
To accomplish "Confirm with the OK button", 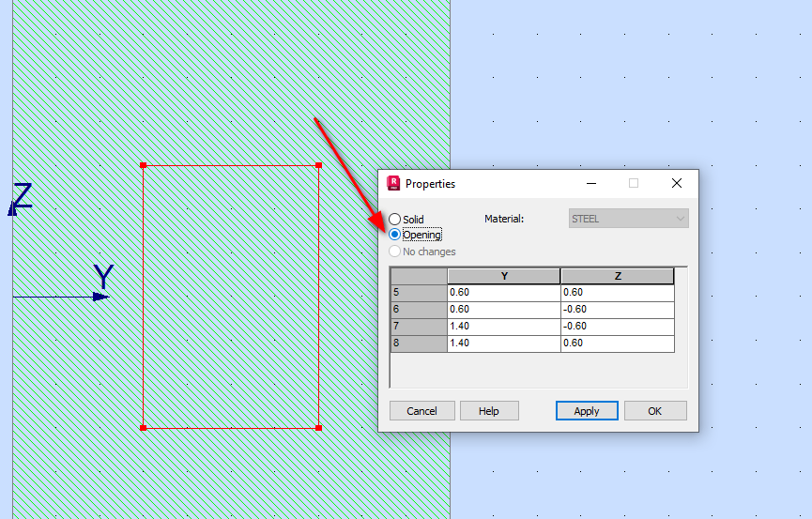I will (x=655, y=411).
